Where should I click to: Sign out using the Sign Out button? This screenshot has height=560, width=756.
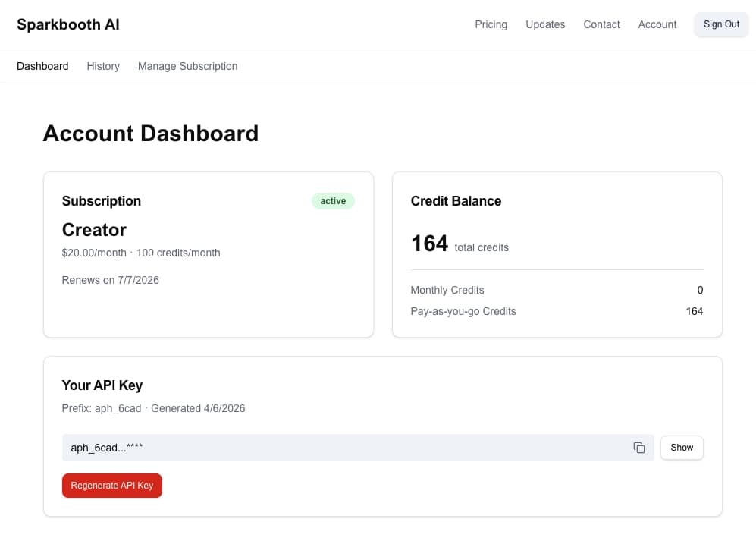click(x=721, y=24)
